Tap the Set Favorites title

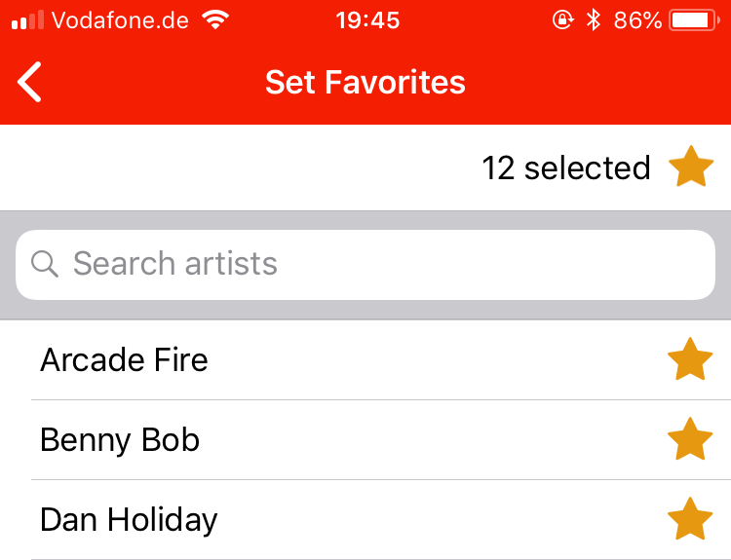click(x=365, y=82)
